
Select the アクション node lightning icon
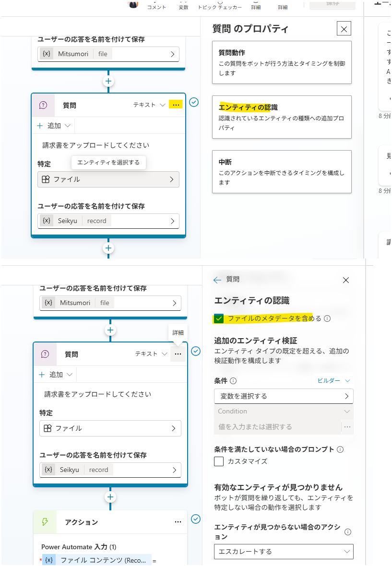tap(45, 521)
